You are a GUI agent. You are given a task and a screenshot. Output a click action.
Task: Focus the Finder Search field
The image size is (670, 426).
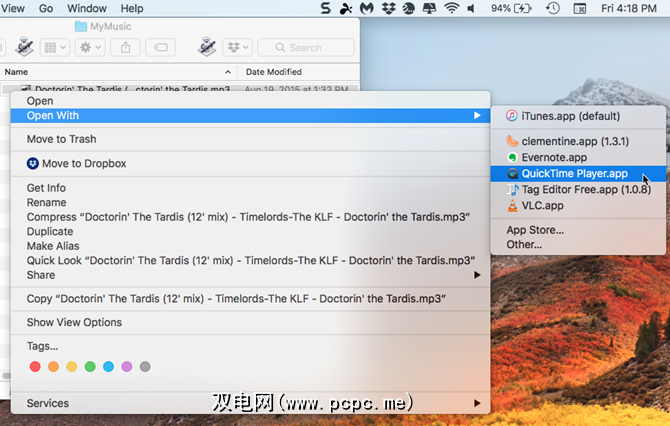click(306, 47)
